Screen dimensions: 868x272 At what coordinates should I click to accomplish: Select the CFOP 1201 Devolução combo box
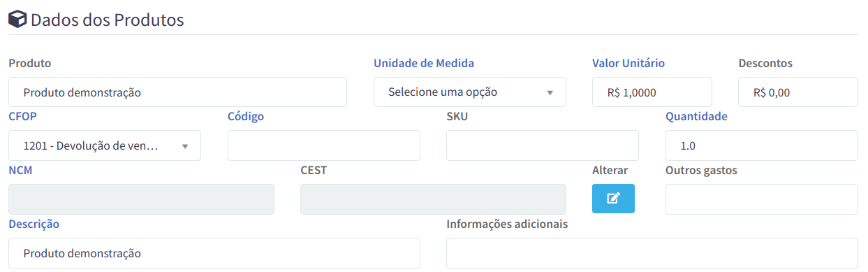click(x=105, y=145)
